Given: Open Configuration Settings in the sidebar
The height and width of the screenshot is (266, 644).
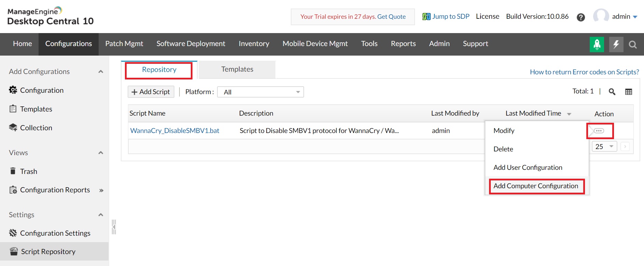Looking at the screenshot, I should click(x=55, y=233).
